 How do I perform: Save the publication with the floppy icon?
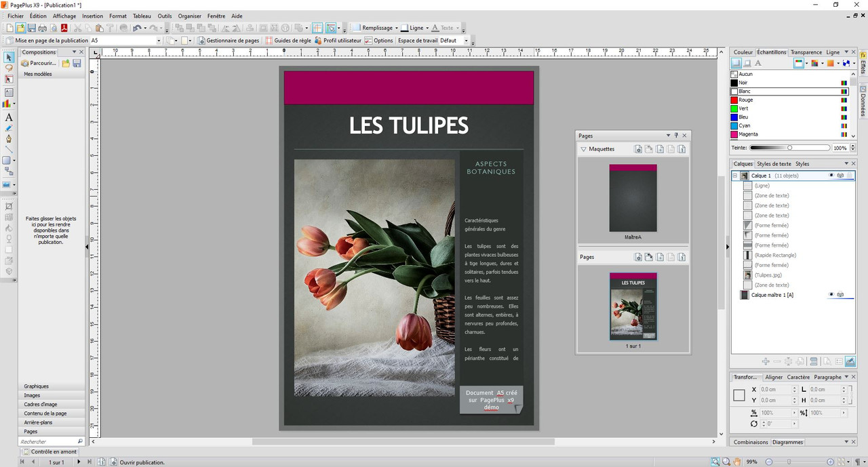pyautogui.click(x=31, y=28)
